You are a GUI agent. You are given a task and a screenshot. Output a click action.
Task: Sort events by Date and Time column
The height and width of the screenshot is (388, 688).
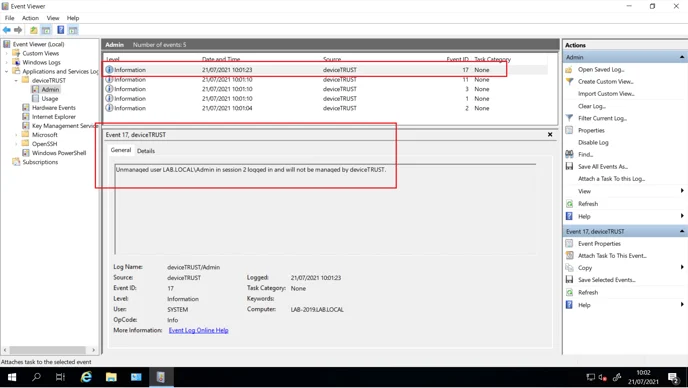(221, 59)
